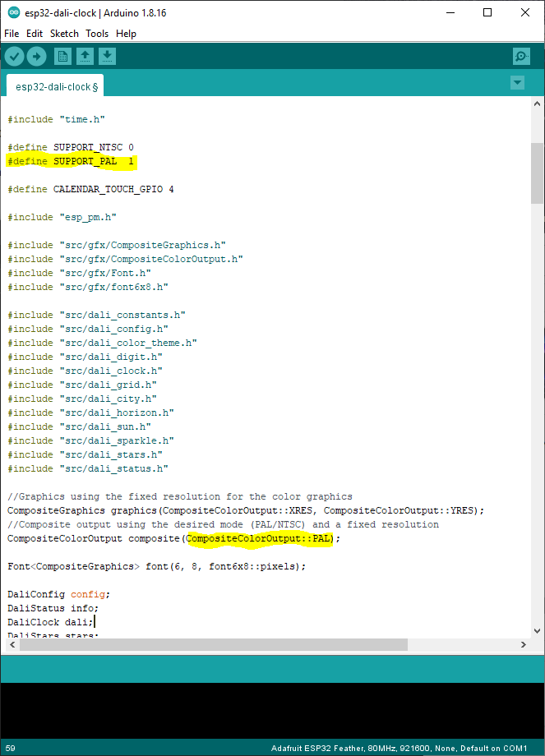Click the horizontal scrollbar left arrow
Image resolution: width=545 pixels, height=756 pixels.
tap(12, 644)
